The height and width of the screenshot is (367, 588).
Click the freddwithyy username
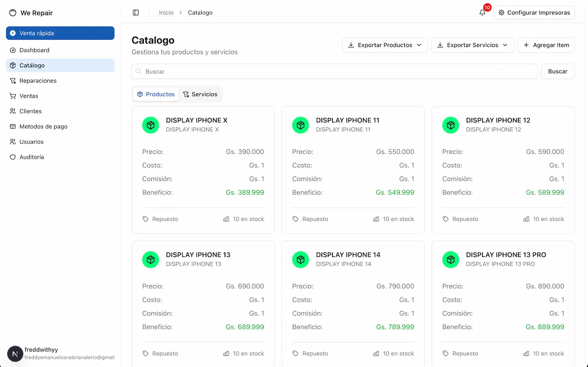pos(41,350)
